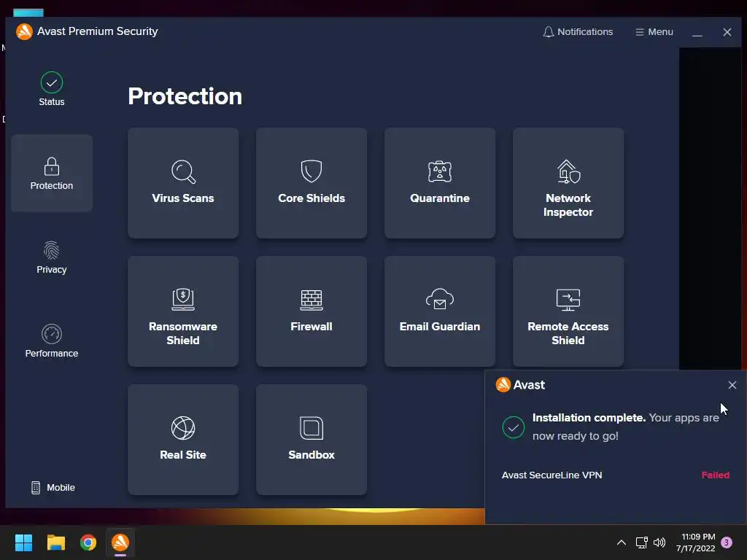
Task: Go to Status in the sidebar
Action: pyautogui.click(x=52, y=89)
